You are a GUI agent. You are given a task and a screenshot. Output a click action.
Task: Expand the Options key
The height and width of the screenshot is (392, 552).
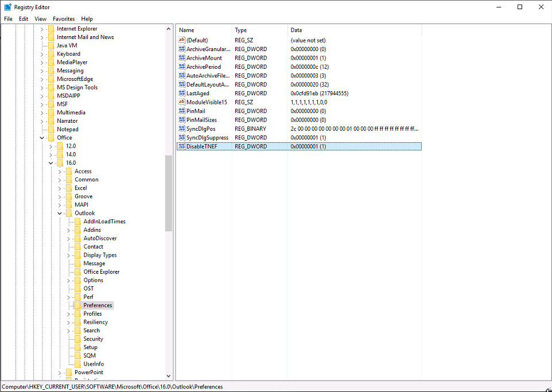(68, 280)
